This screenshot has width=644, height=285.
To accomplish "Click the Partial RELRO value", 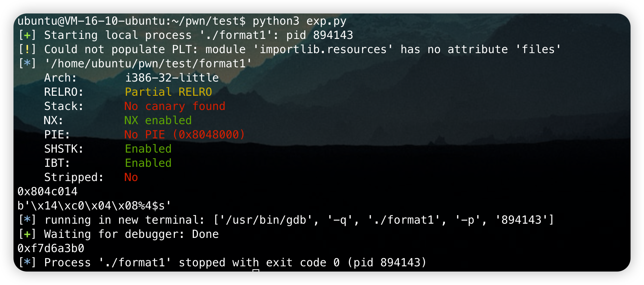I will pyautogui.click(x=168, y=92).
